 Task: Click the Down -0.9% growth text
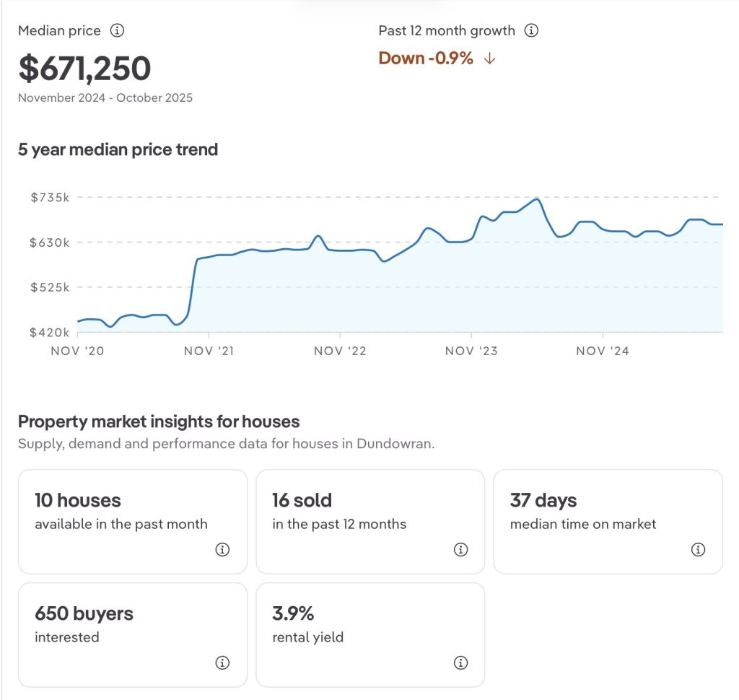(426, 59)
